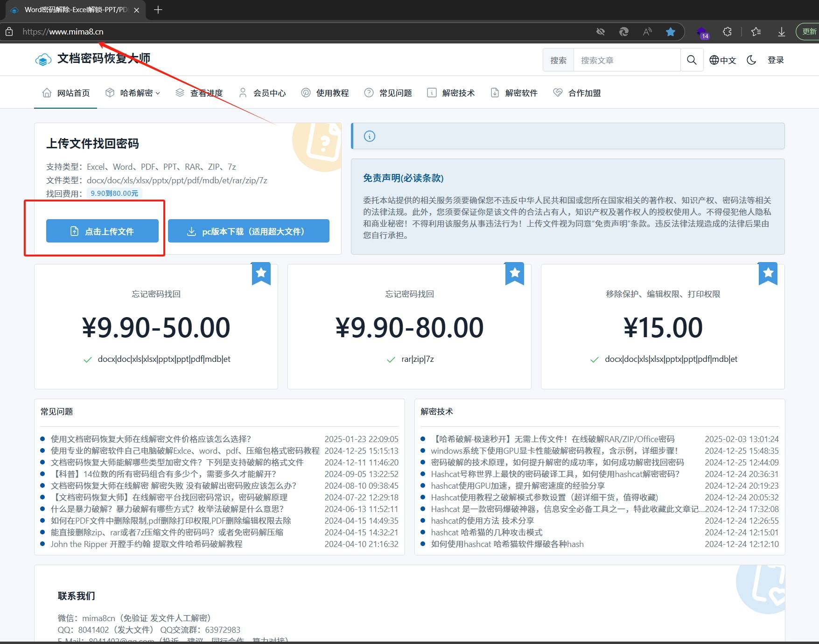Viewport: 819px width, 644px height.
Task: Click star bookmark on ¥9.90-80.00 card
Action: (515, 273)
